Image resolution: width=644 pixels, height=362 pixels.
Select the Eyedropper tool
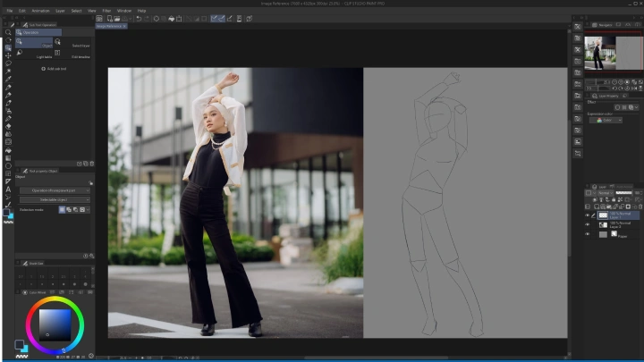coord(8,79)
